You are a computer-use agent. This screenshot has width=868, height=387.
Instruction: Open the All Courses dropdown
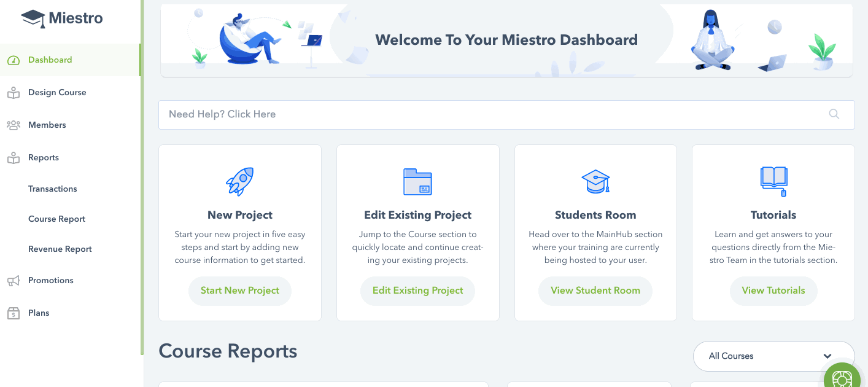[x=773, y=356]
